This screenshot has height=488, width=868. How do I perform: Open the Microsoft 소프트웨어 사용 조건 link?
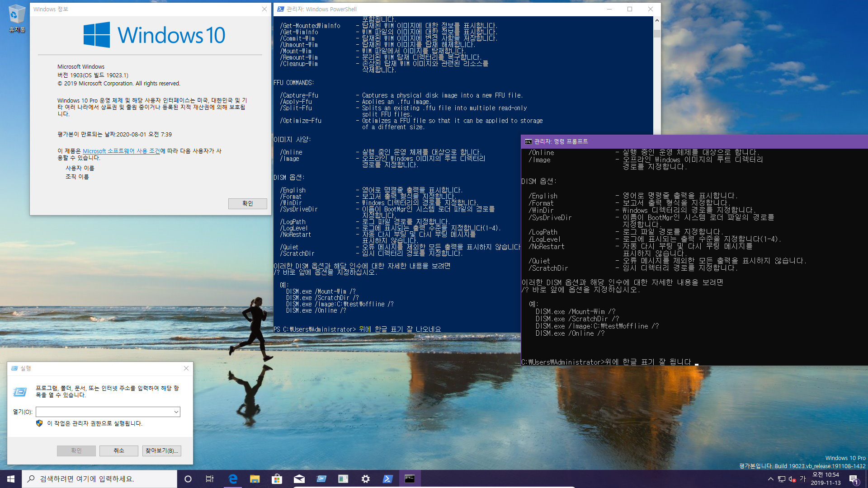coord(121,151)
